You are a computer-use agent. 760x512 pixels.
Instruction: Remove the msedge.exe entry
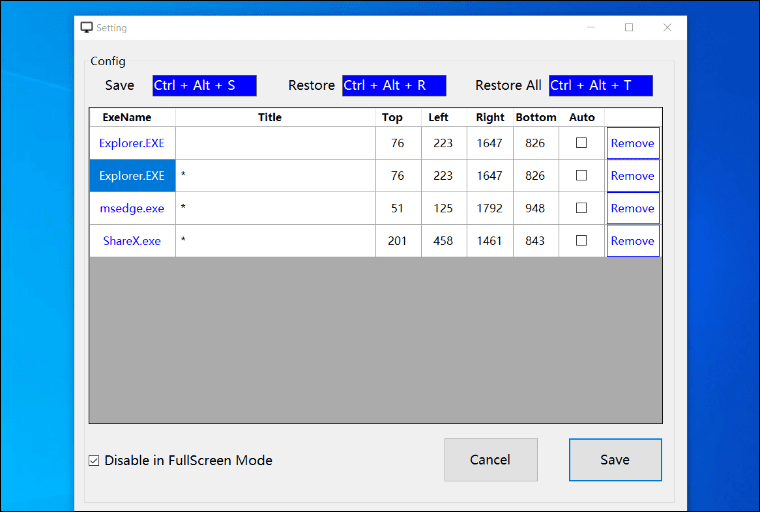pyautogui.click(x=633, y=208)
